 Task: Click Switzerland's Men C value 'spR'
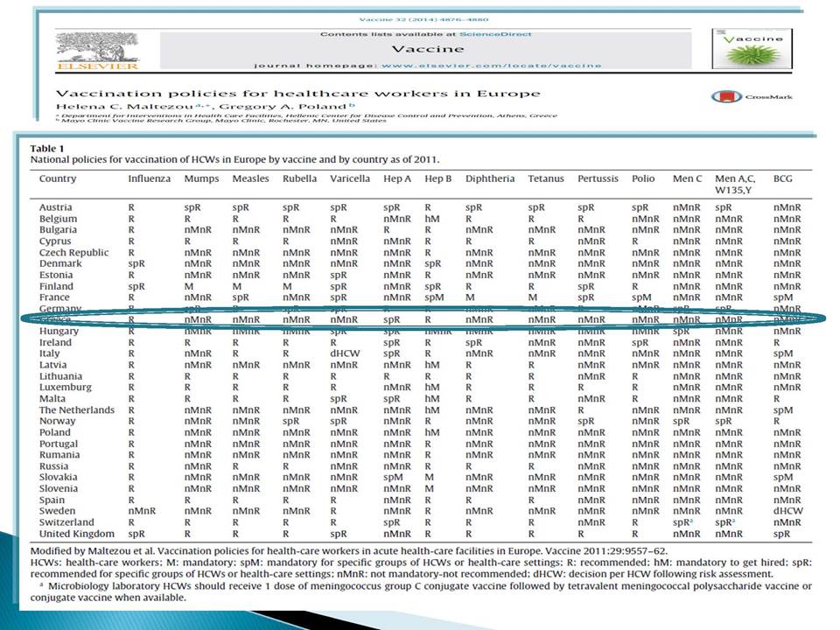click(x=682, y=522)
